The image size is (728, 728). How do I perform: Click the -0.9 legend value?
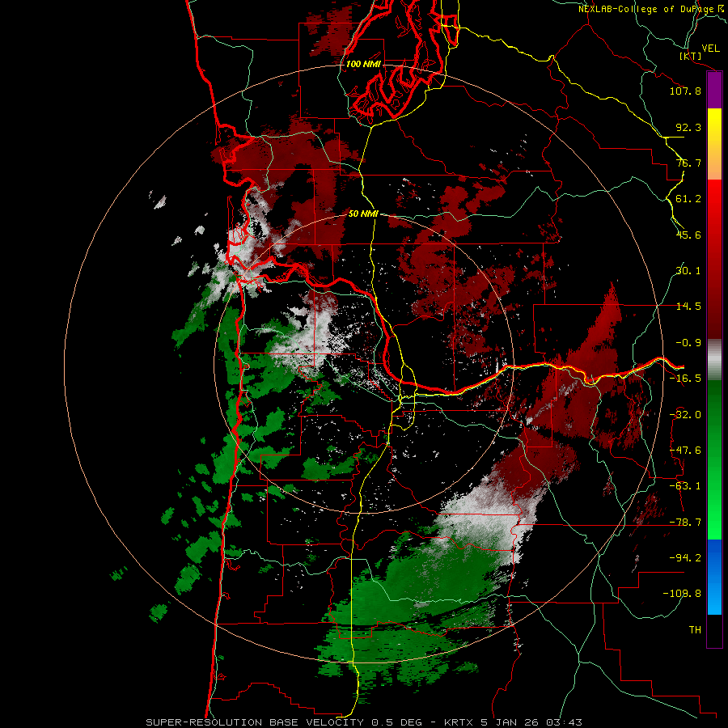(x=688, y=343)
